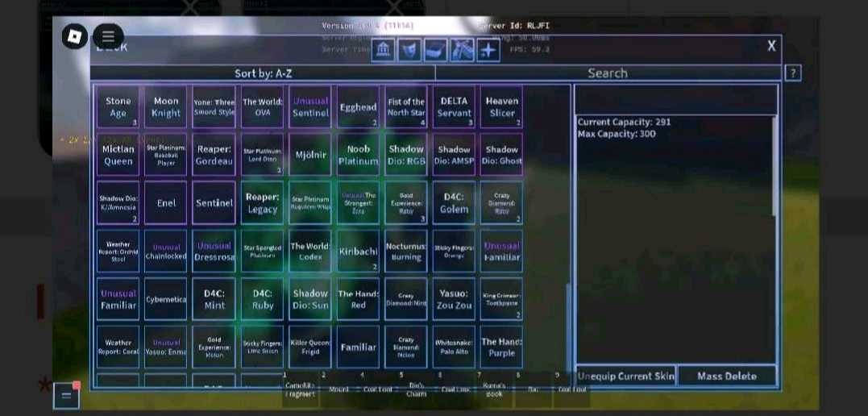Open the chat icon with red notification

(x=66, y=396)
